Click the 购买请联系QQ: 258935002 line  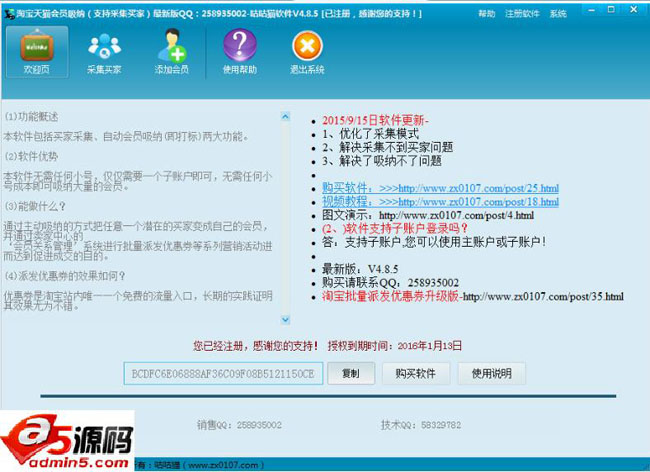pyautogui.click(x=390, y=283)
